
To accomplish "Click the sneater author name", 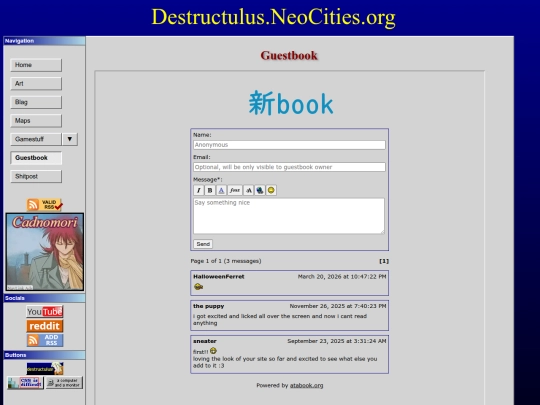I will [205, 341].
